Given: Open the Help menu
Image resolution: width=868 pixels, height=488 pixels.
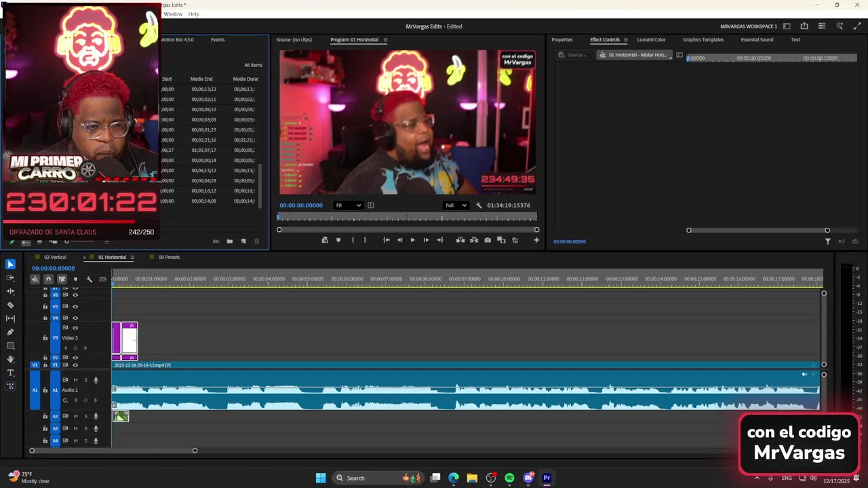Looking at the screenshot, I should click(194, 14).
